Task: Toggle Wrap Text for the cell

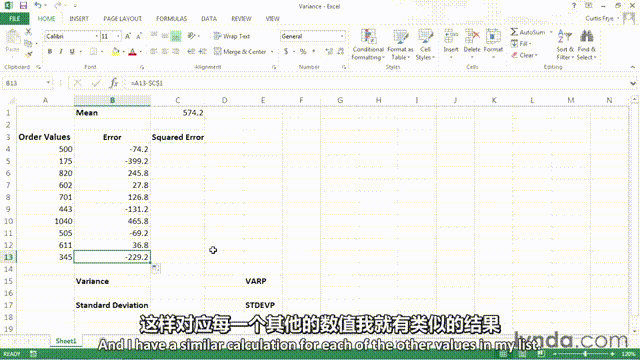Action: [x=231, y=36]
